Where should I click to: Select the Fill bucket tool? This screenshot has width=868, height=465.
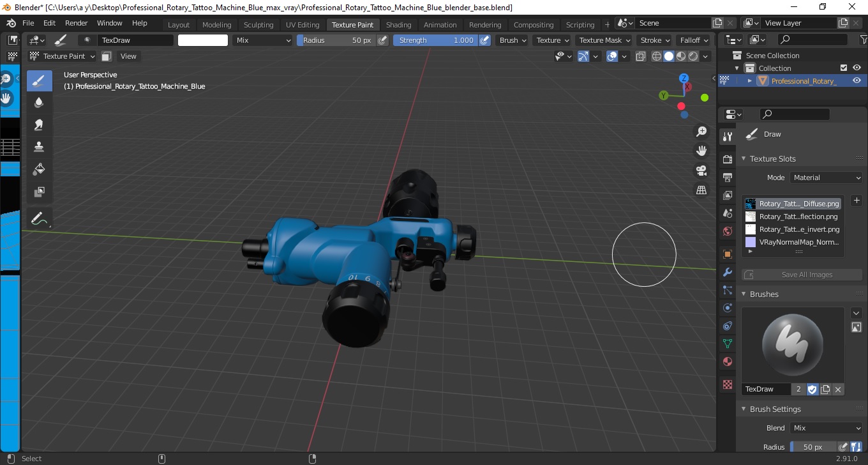coord(40,169)
